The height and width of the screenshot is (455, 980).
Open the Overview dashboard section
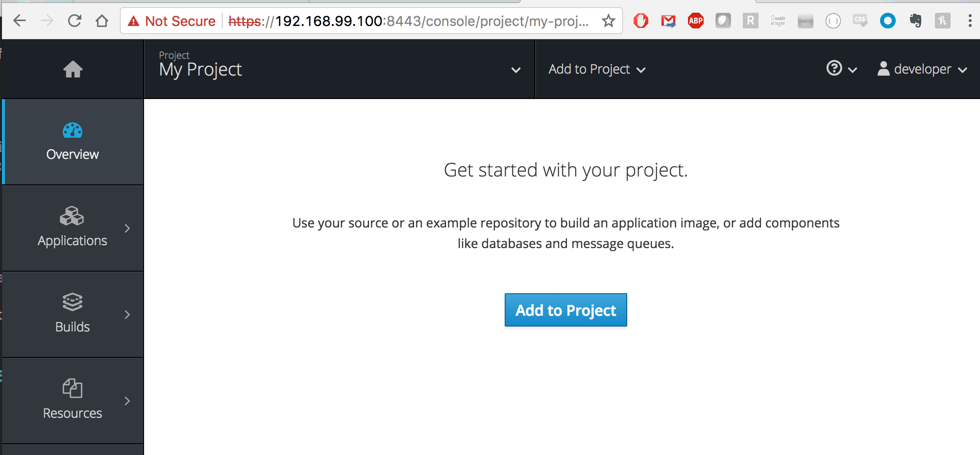point(73,142)
